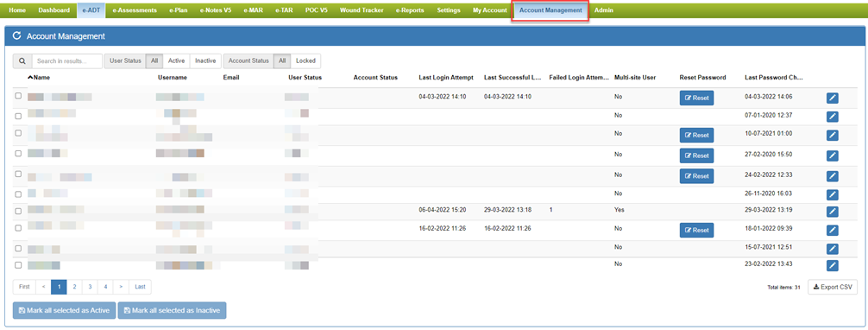Tick checkbox for row last changed 26-11-2020 16:03
Viewport: 868px width, 330px height.
18,194
